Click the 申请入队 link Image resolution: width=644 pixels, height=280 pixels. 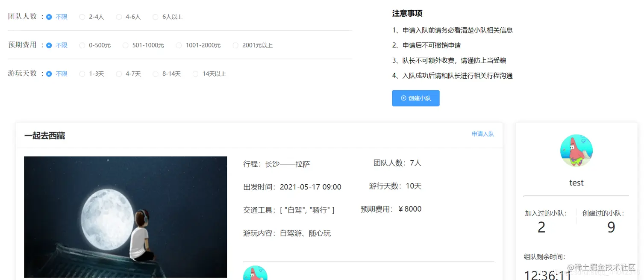pos(482,133)
